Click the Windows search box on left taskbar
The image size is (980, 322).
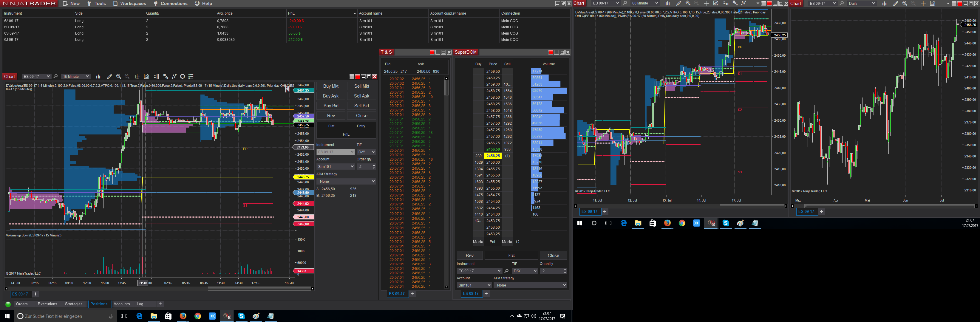pyautogui.click(x=65, y=316)
